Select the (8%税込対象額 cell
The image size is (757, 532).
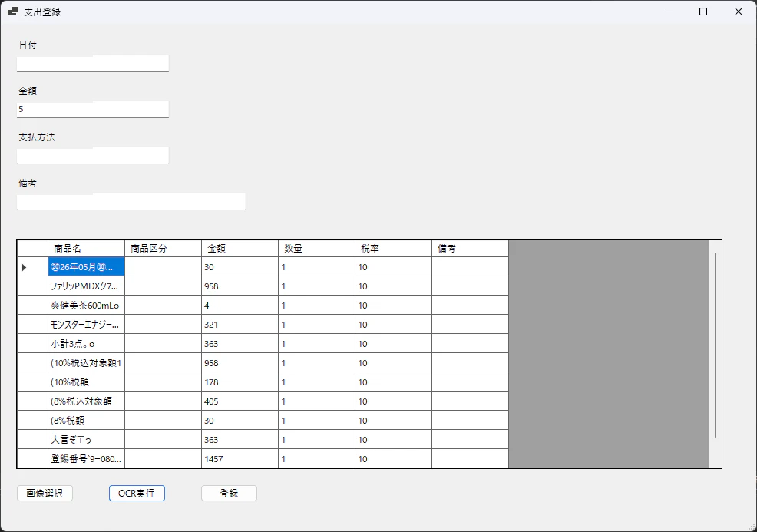pyautogui.click(x=87, y=401)
